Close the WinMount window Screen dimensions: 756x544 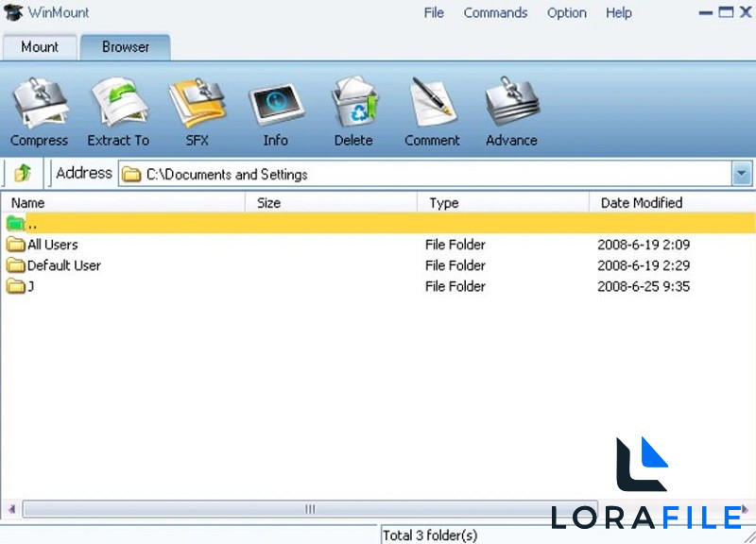pyautogui.click(x=746, y=11)
